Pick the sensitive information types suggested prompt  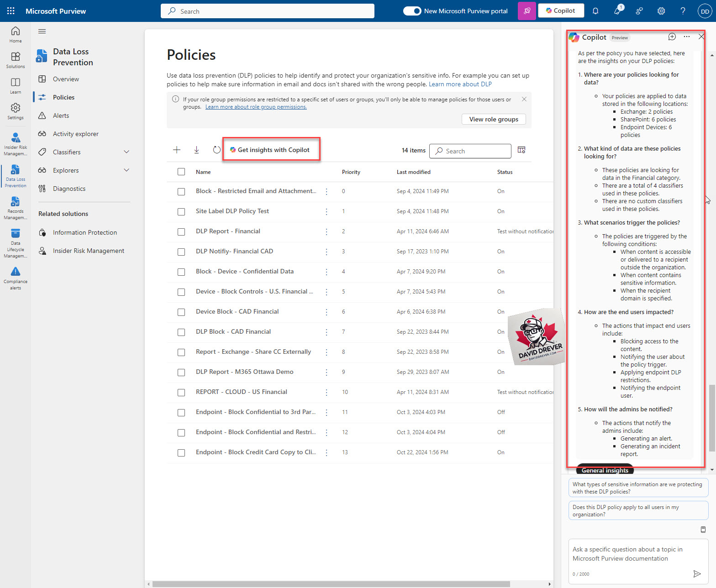(x=638, y=488)
